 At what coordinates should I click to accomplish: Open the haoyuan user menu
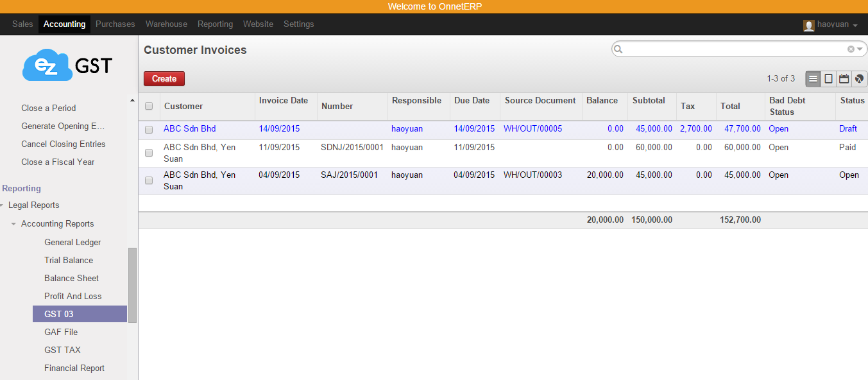[x=831, y=24]
